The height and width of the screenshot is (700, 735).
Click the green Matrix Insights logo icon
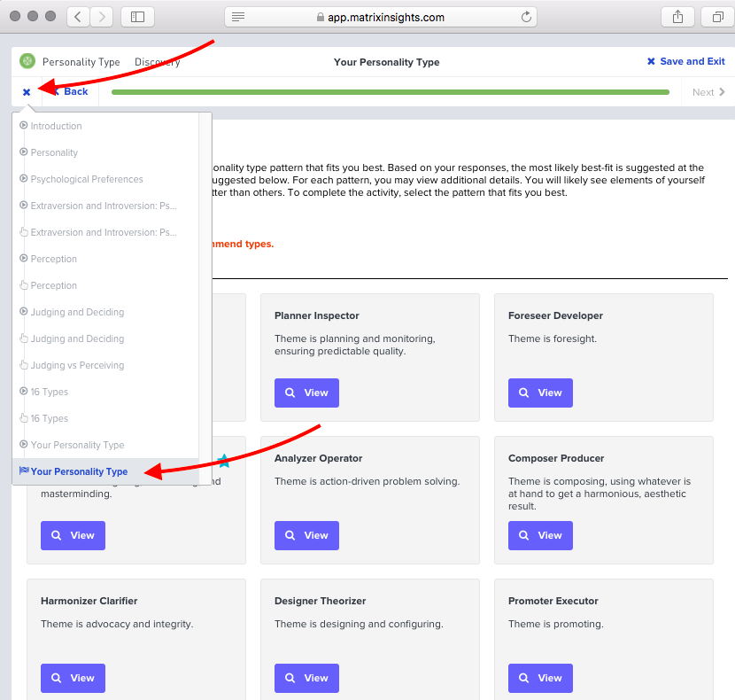pyautogui.click(x=27, y=61)
